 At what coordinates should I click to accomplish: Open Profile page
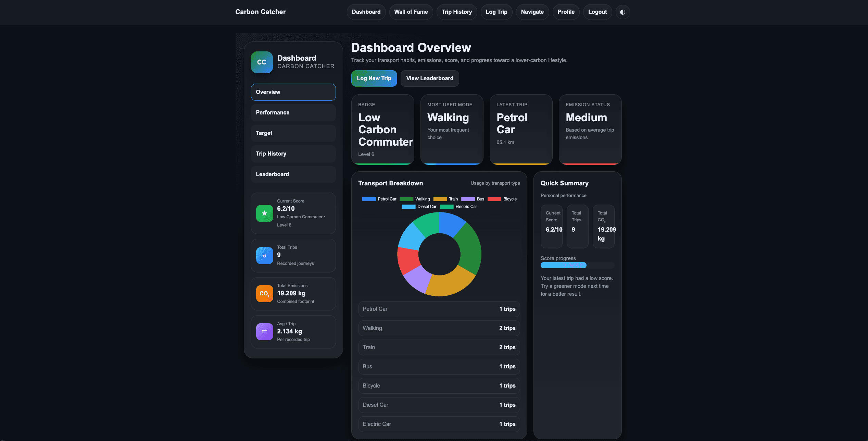pyautogui.click(x=566, y=12)
